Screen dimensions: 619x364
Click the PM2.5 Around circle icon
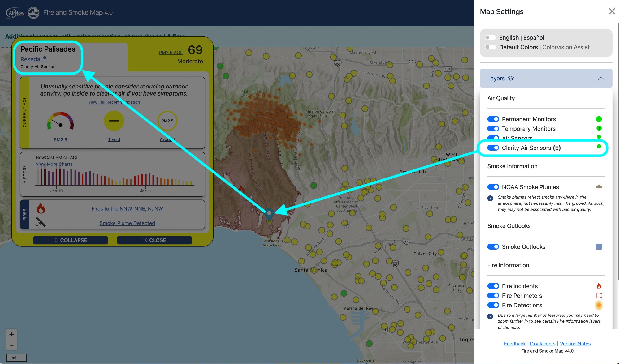pos(167,121)
